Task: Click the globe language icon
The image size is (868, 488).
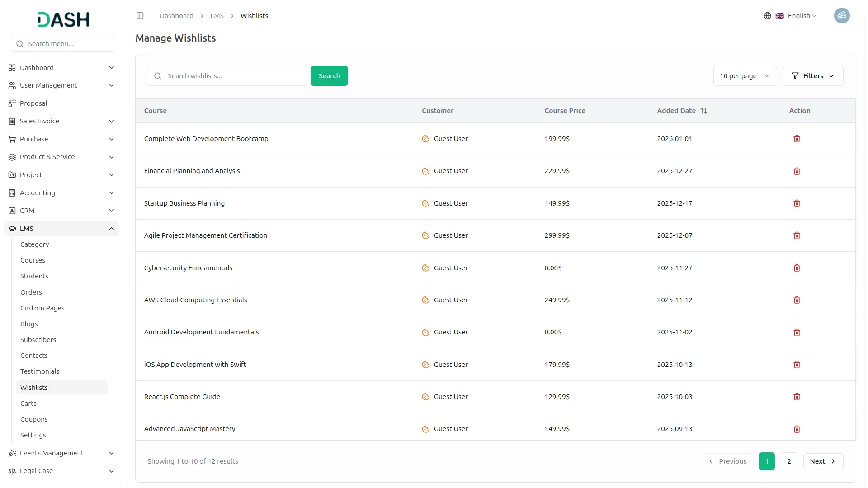Action: (767, 16)
